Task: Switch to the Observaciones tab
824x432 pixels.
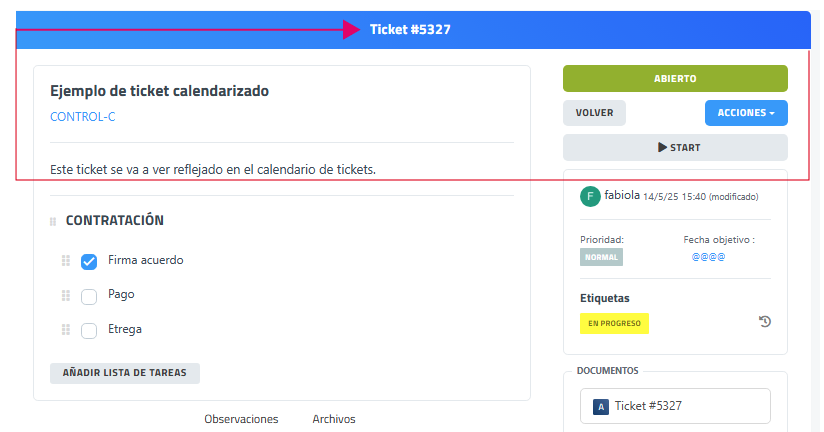Action: click(241, 419)
